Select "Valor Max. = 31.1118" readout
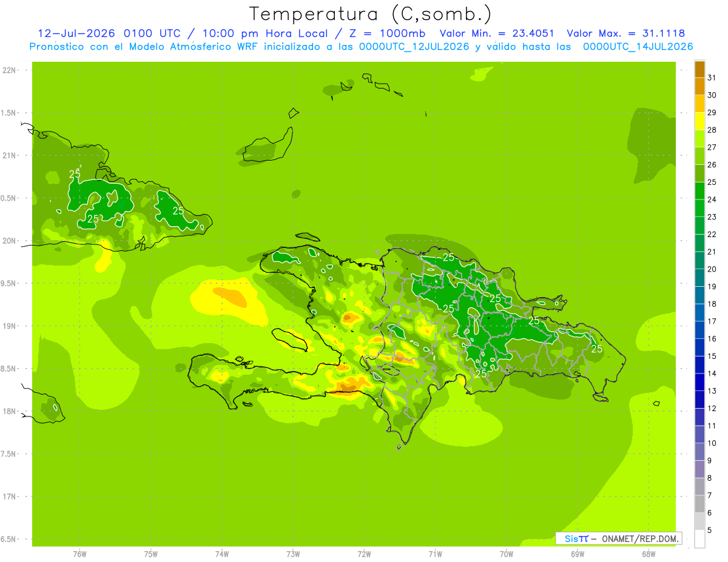The image size is (728, 562). (x=625, y=33)
